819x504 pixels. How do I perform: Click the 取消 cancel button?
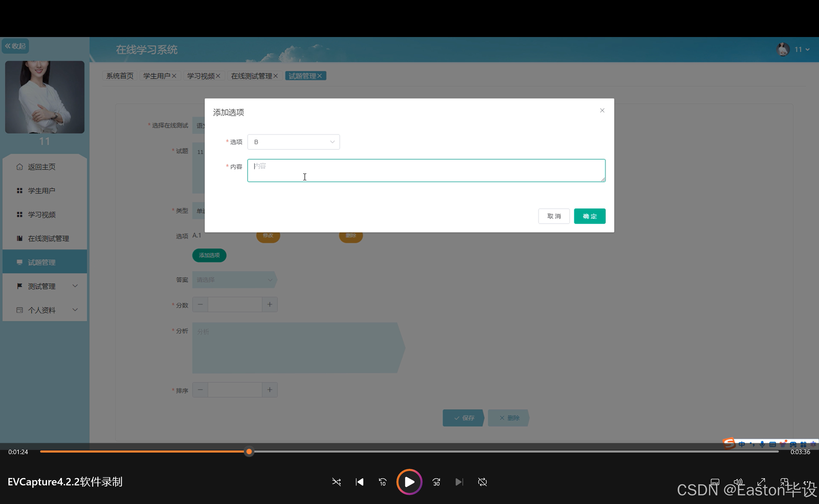554,216
